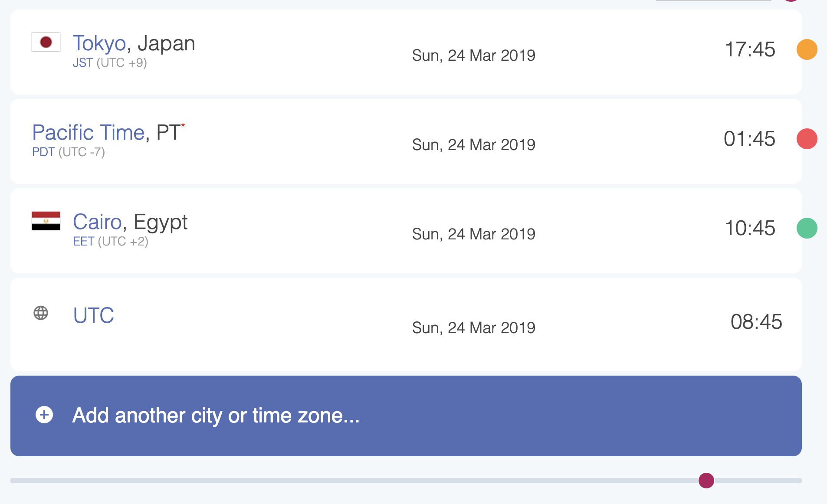The image size is (827, 504).
Task: Click the PDT time zone abbreviation
Action: [x=43, y=152]
